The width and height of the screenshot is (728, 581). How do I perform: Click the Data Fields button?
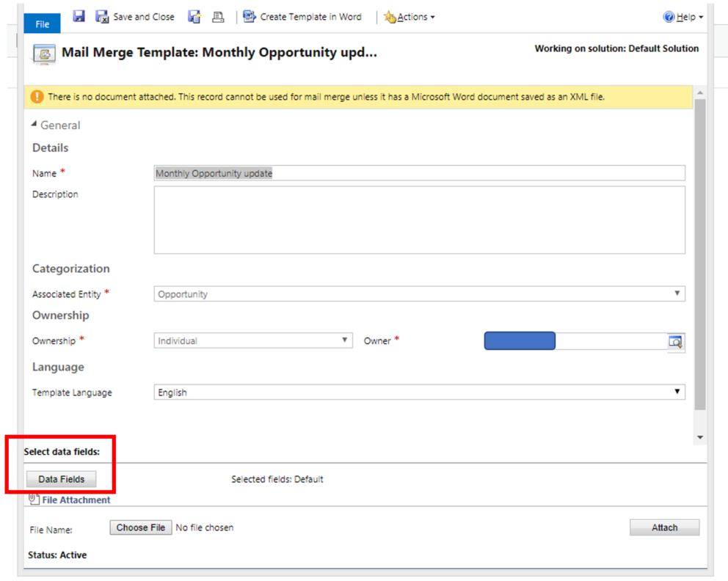point(62,479)
